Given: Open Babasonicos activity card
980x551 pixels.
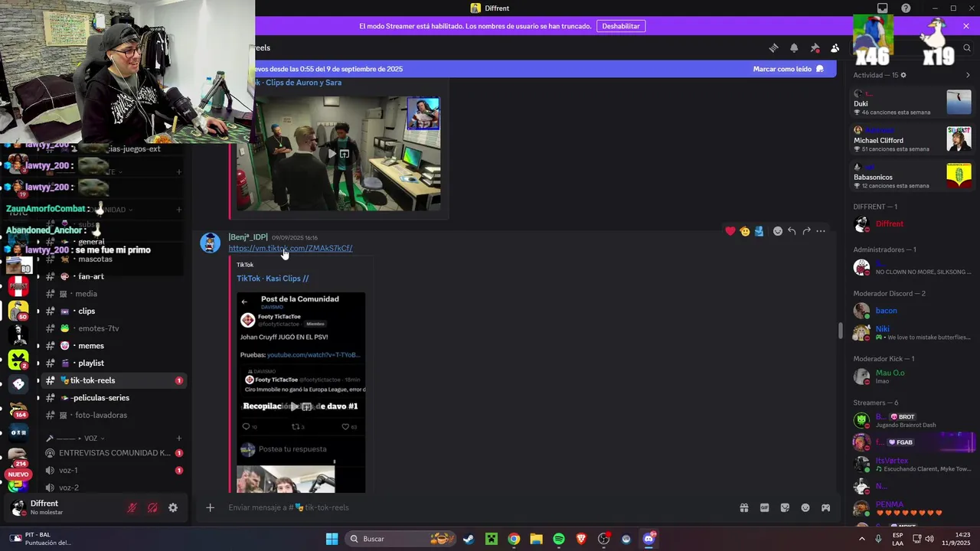Looking at the screenshot, I should click(x=913, y=176).
